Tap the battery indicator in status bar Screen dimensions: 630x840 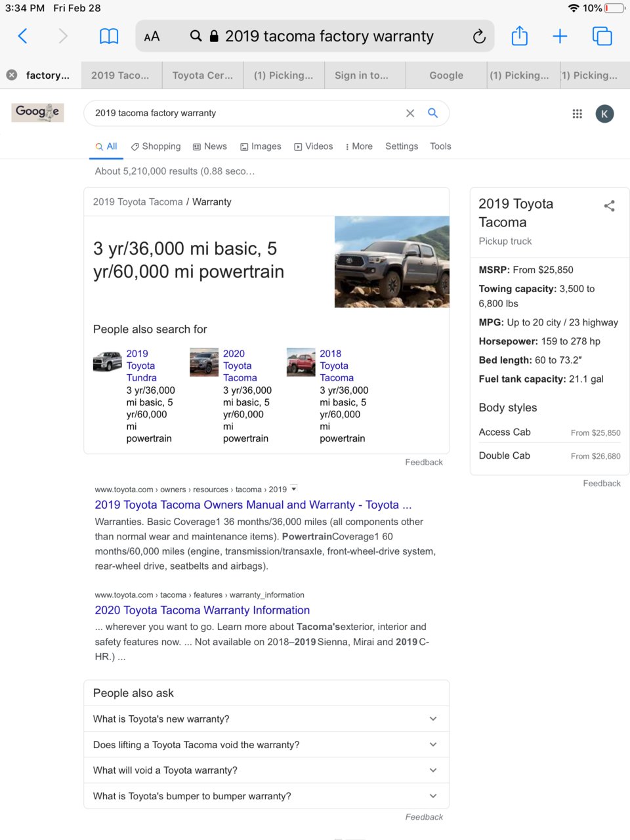(x=614, y=8)
